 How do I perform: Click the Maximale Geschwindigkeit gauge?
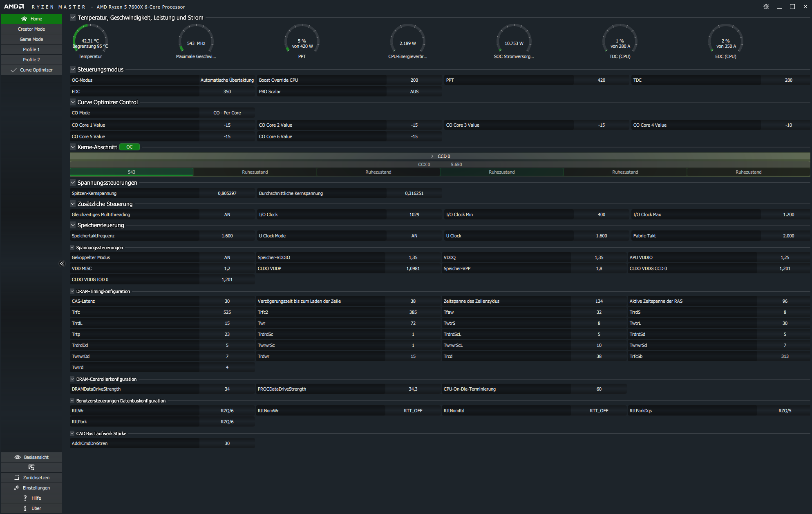[x=196, y=41]
